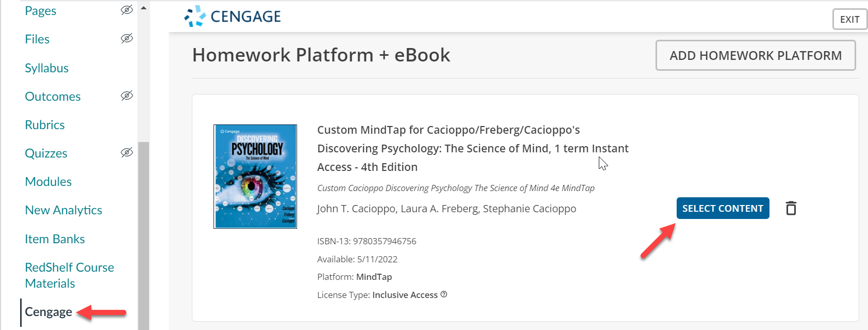Click the SELECT CONTENT button
The height and width of the screenshot is (330, 868).
723,208
